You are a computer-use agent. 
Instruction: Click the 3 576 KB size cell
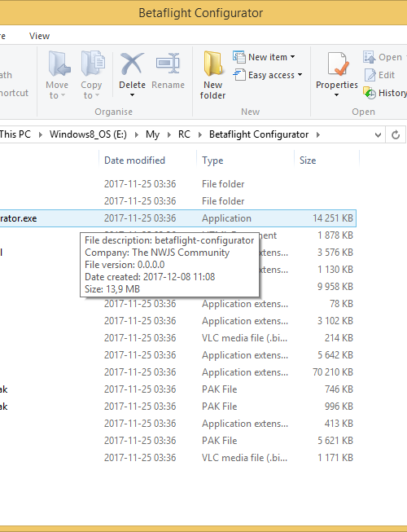click(x=335, y=253)
